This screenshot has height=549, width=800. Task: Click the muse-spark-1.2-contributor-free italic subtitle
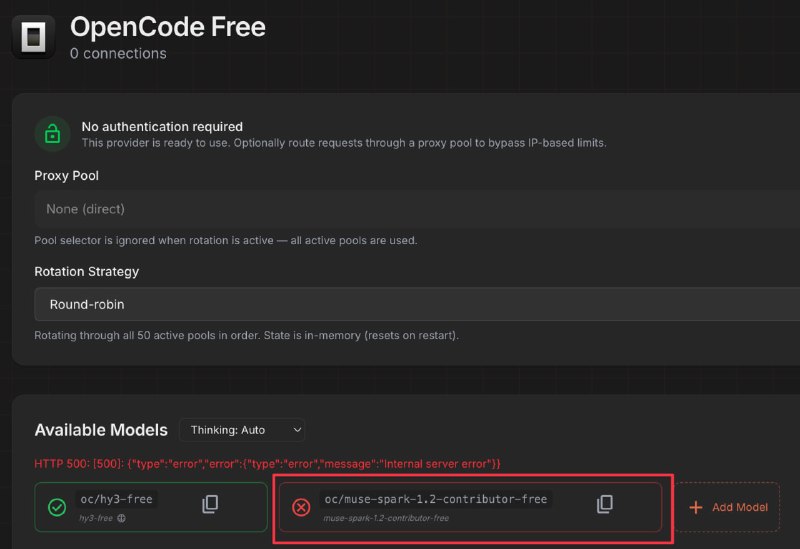[x=386, y=518]
